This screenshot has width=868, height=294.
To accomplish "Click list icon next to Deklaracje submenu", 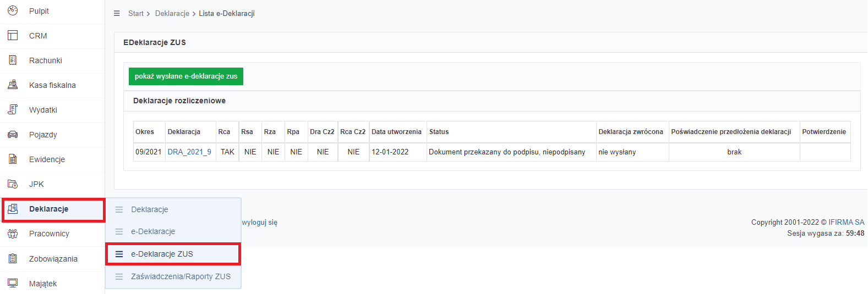I will pyautogui.click(x=119, y=209).
